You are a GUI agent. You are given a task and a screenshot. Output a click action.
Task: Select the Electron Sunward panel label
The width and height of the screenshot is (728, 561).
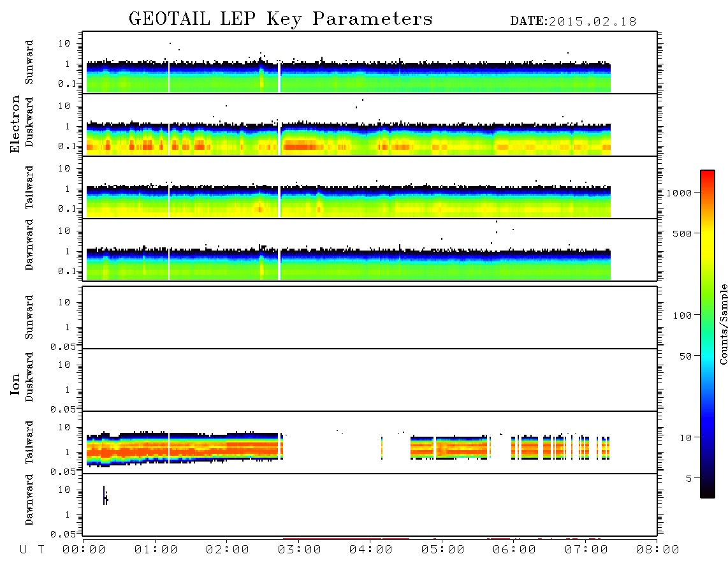[x=29, y=62]
